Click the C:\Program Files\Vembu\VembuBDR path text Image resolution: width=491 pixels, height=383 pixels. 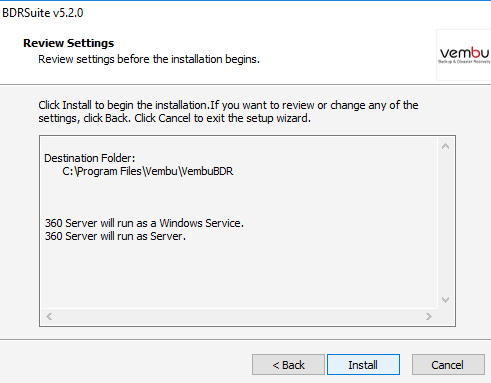click(x=148, y=171)
